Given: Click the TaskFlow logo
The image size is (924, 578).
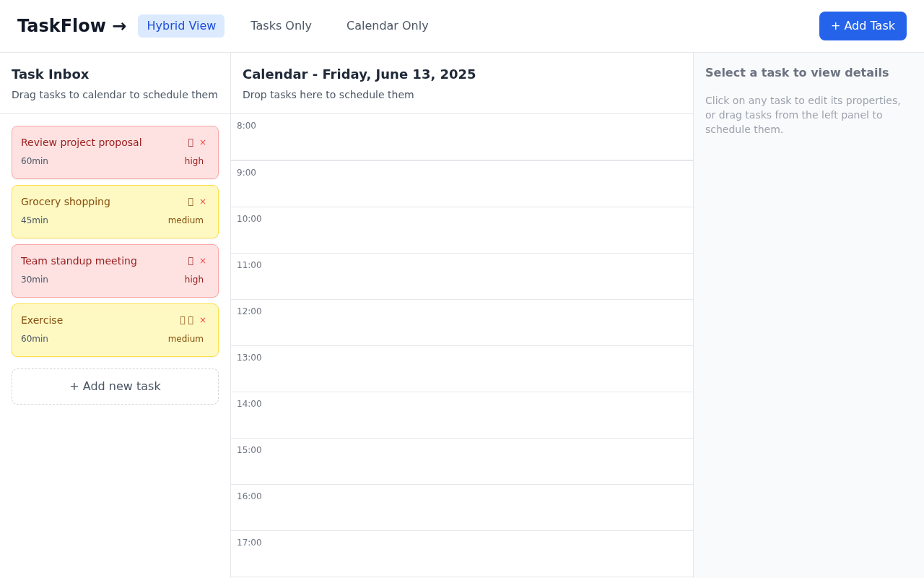Looking at the screenshot, I should (61, 25).
